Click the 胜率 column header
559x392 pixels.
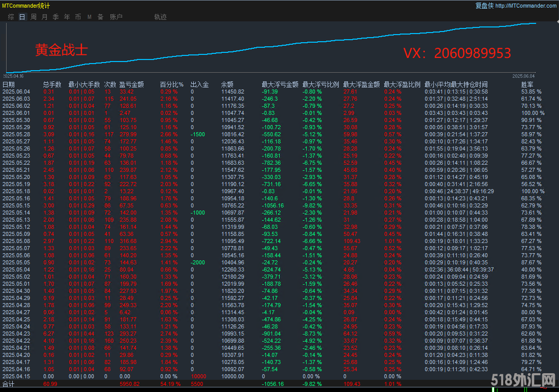coord(527,84)
